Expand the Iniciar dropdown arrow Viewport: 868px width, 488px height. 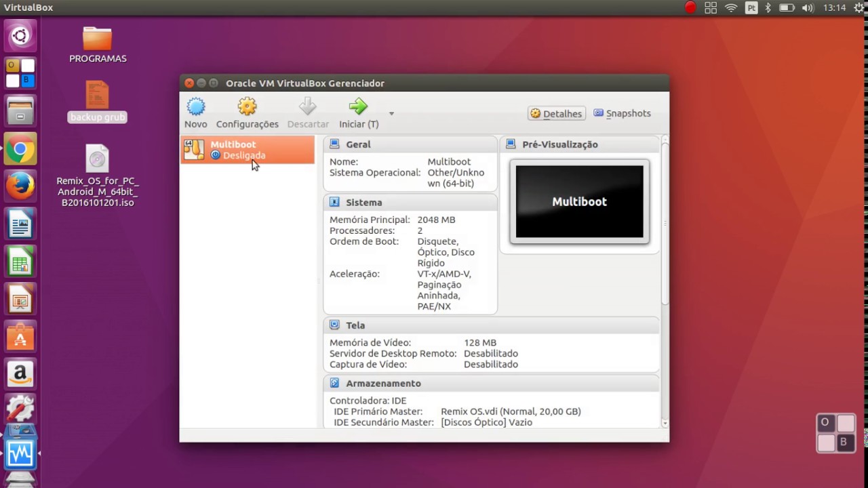[391, 113]
